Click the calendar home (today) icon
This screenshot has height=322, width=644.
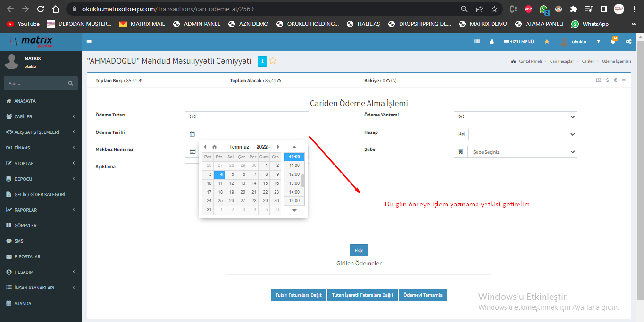click(214, 147)
